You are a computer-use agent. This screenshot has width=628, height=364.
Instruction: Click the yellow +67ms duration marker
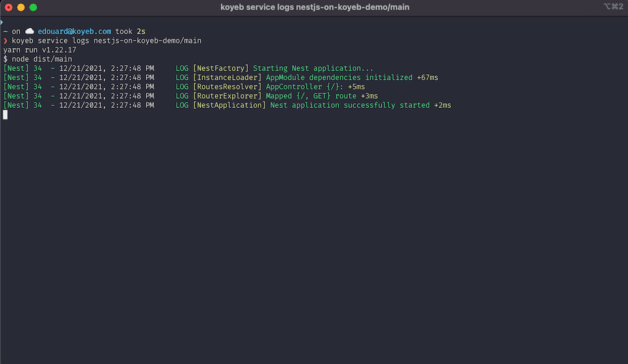click(427, 77)
